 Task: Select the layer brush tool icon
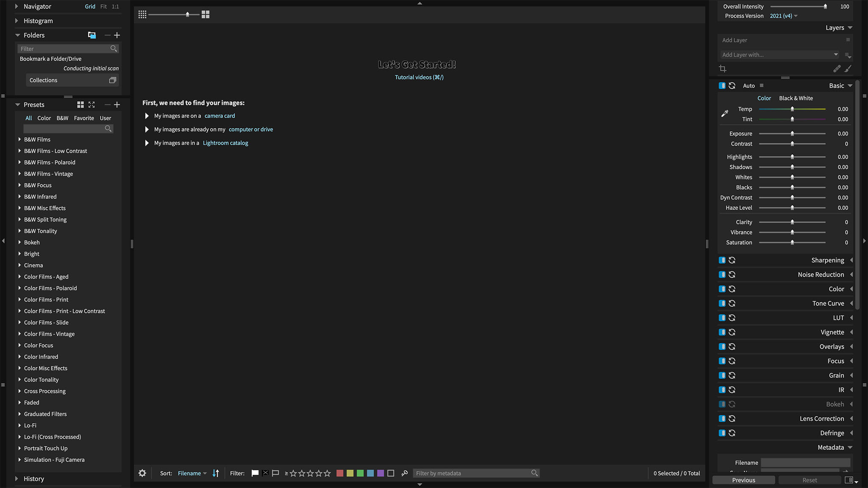pos(848,69)
